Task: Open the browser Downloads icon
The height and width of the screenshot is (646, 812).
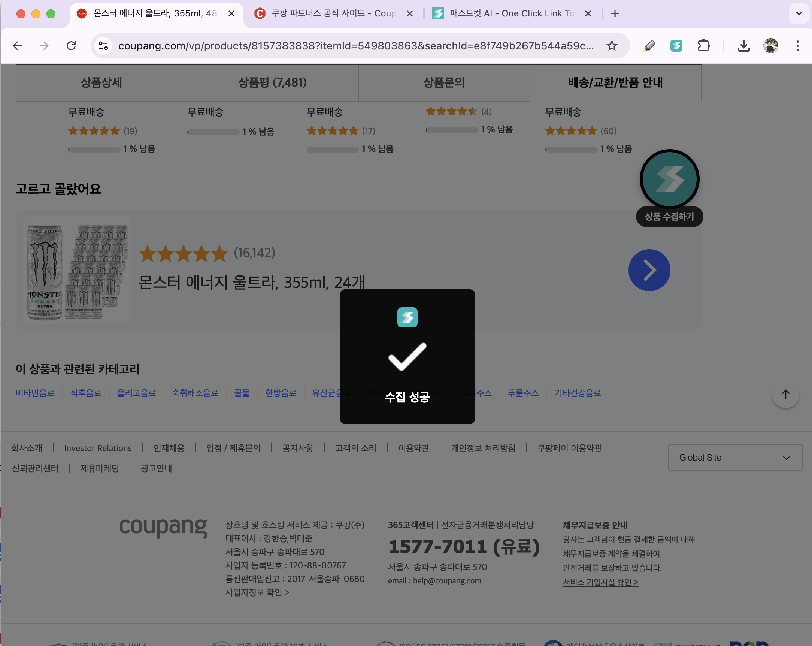Action: point(743,46)
